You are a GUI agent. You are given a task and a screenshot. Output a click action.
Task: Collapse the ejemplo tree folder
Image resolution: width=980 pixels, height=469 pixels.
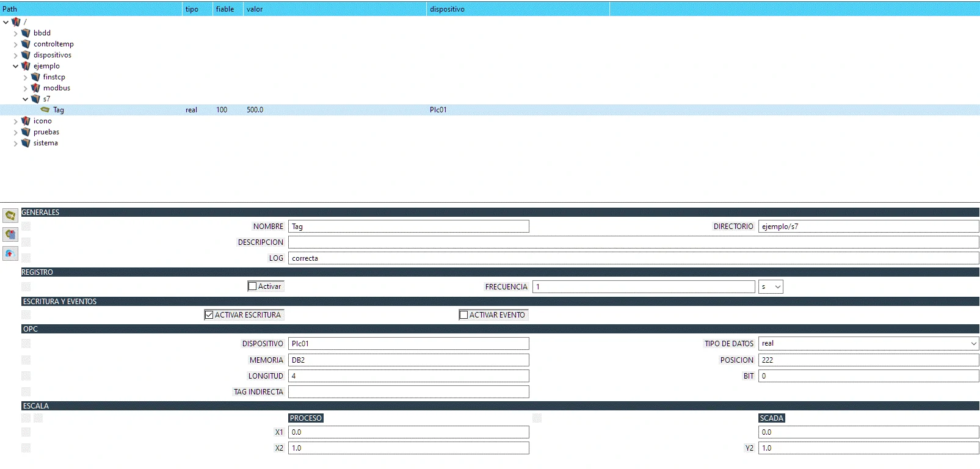pyautogui.click(x=16, y=66)
